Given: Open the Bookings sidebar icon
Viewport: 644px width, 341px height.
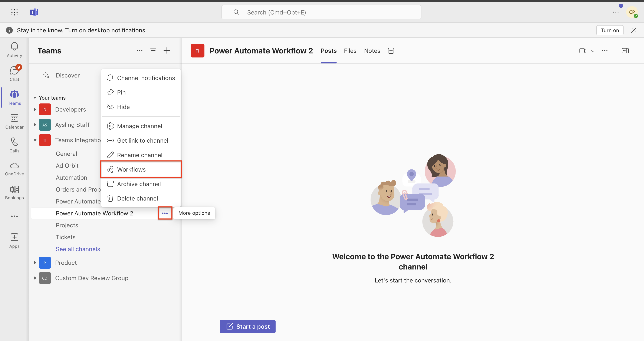Looking at the screenshot, I should point(14,193).
